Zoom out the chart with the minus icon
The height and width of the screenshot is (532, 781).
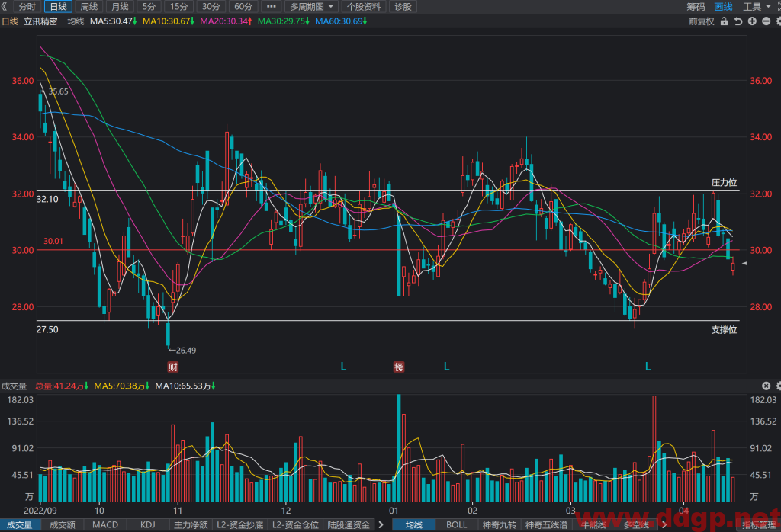pos(766,21)
